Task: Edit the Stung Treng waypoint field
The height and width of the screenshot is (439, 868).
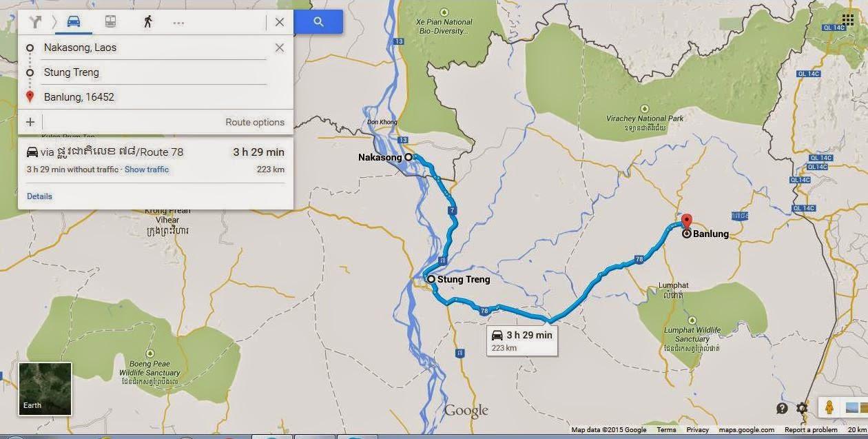Action: [x=154, y=72]
